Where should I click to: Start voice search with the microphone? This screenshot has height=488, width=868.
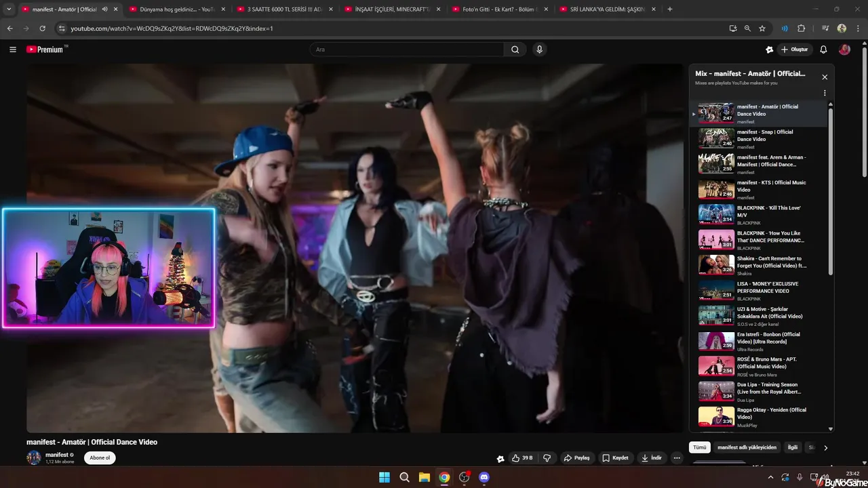539,49
